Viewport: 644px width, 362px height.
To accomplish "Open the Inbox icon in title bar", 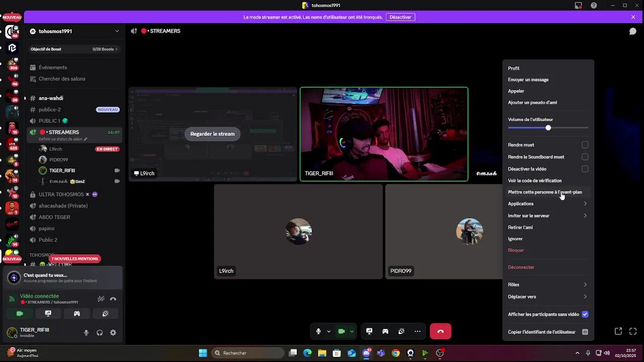I will (x=579, y=6).
